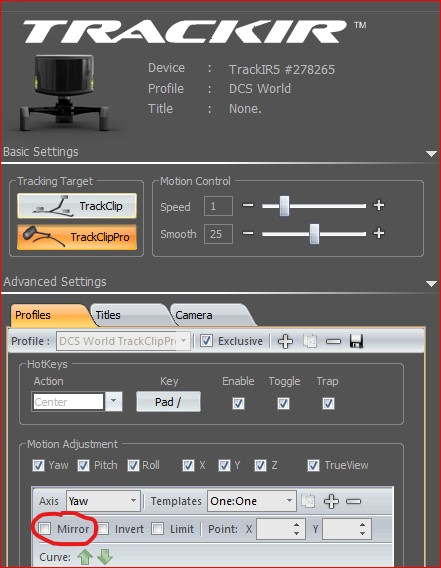Screen dimensions: 441x568
Task: Increase Speed with the plus icon
Action: pos(379,205)
